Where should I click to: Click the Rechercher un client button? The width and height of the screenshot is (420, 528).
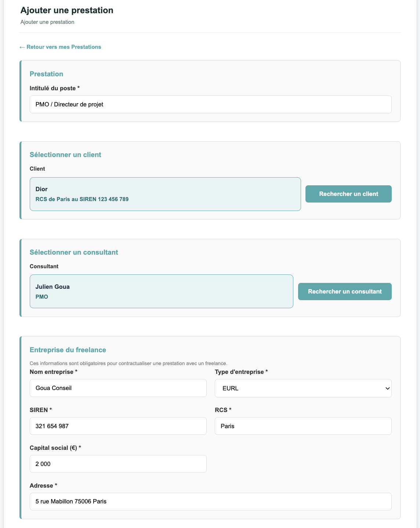(348, 194)
